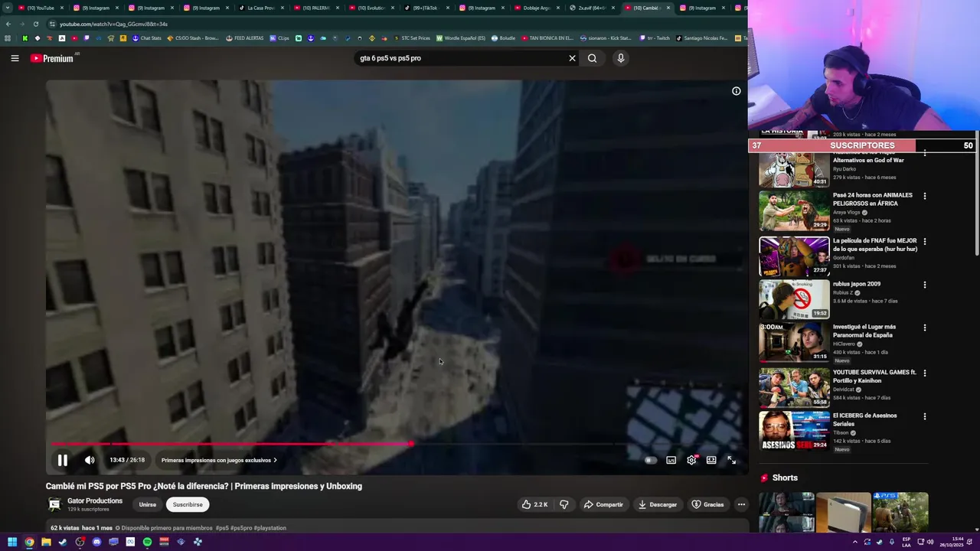Click the #playstation hashtag
Image resolution: width=980 pixels, height=551 pixels.
pos(269,528)
